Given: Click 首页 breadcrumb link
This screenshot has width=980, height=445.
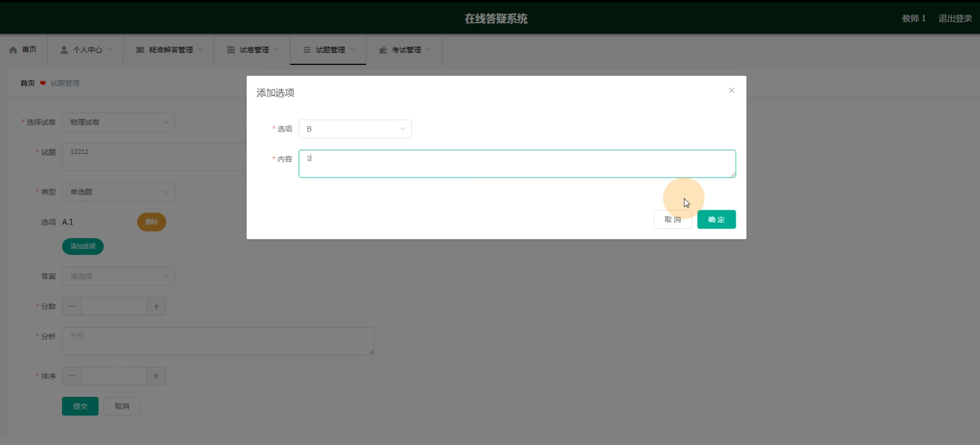Looking at the screenshot, I should (x=28, y=83).
